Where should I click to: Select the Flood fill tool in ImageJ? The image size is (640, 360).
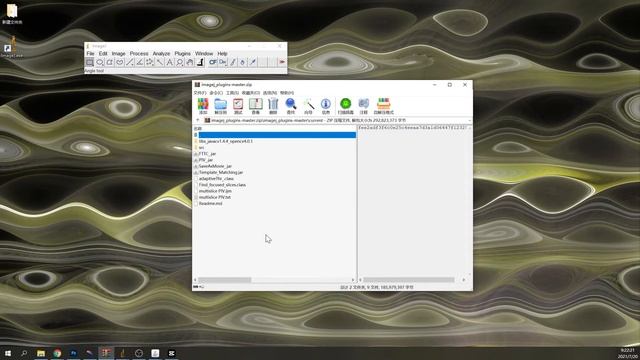pyautogui.click(x=242, y=62)
